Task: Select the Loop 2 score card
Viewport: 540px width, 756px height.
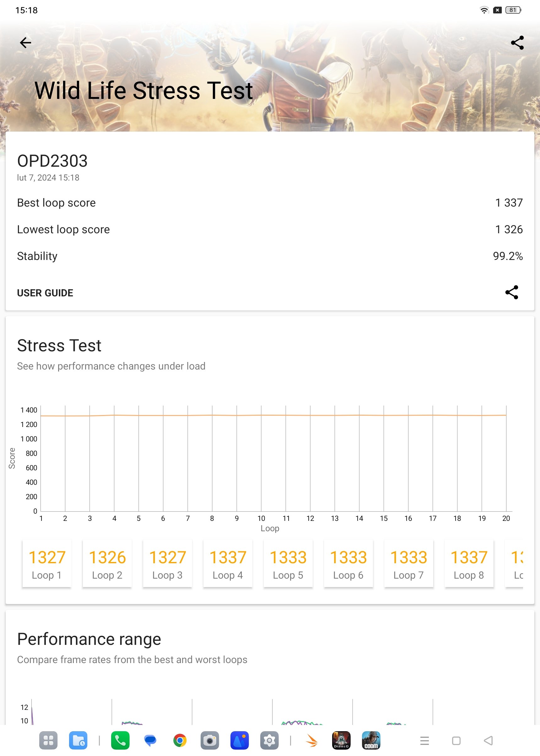Action: click(x=107, y=564)
